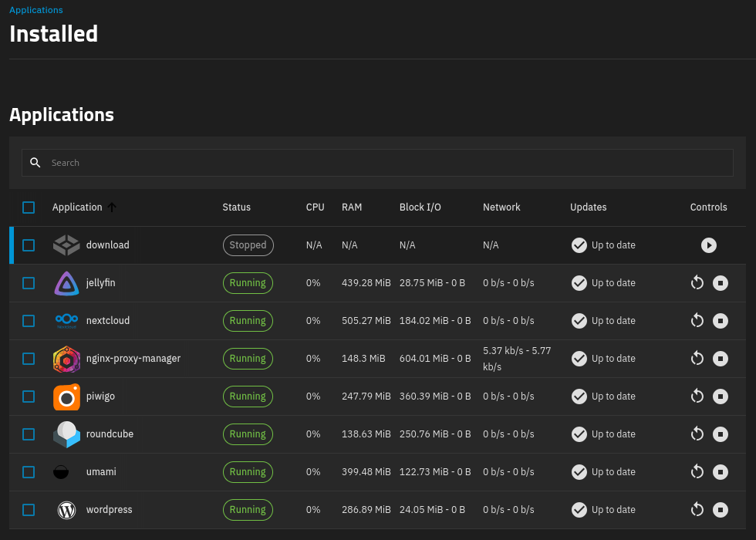Click the jellyfin logo icon

click(66, 283)
